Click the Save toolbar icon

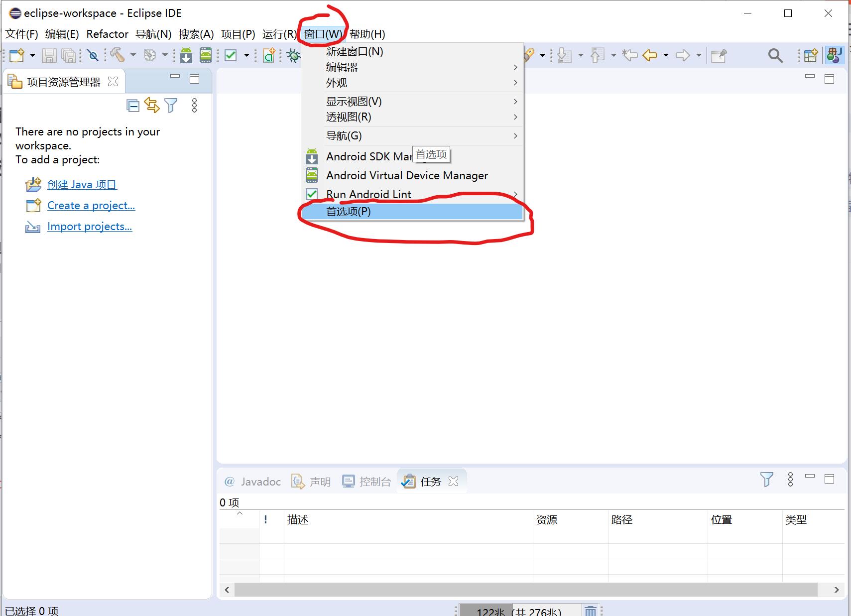pyautogui.click(x=49, y=55)
